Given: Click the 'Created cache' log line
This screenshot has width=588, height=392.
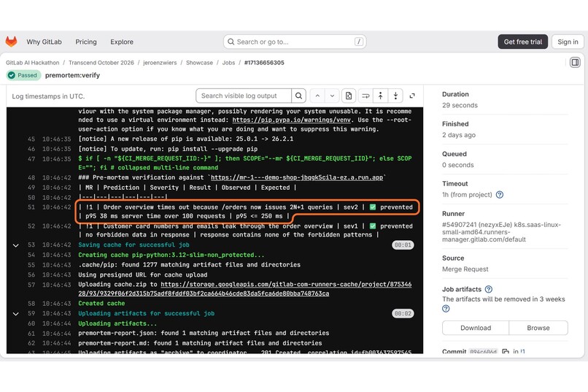Looking at the screenshot, I should [x=101, y=303].
